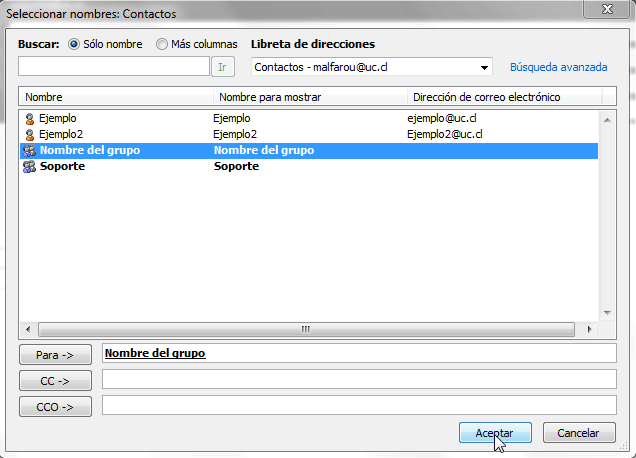Screen dimensions: 636x458
Task: Sort by Nombre para mostrar column header
Action: (x=310, y=97)
